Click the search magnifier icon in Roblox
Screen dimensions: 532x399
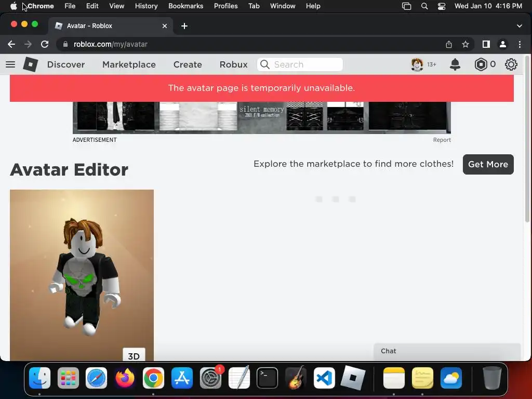click(x=264, y=64)
